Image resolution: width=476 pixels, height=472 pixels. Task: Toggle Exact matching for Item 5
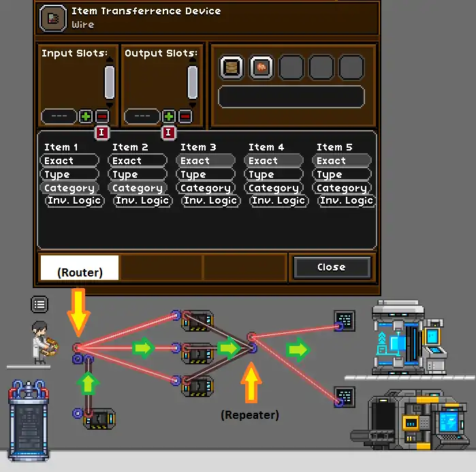(342, 161)
